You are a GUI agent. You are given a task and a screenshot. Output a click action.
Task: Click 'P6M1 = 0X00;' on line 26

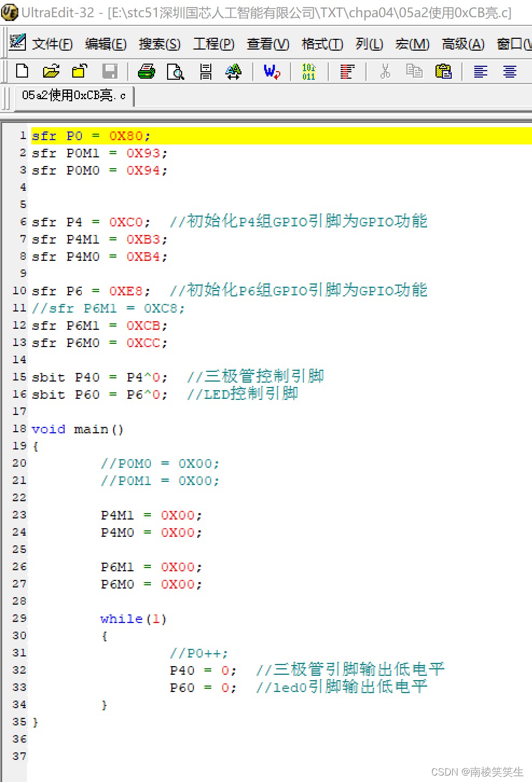[151, 567]
